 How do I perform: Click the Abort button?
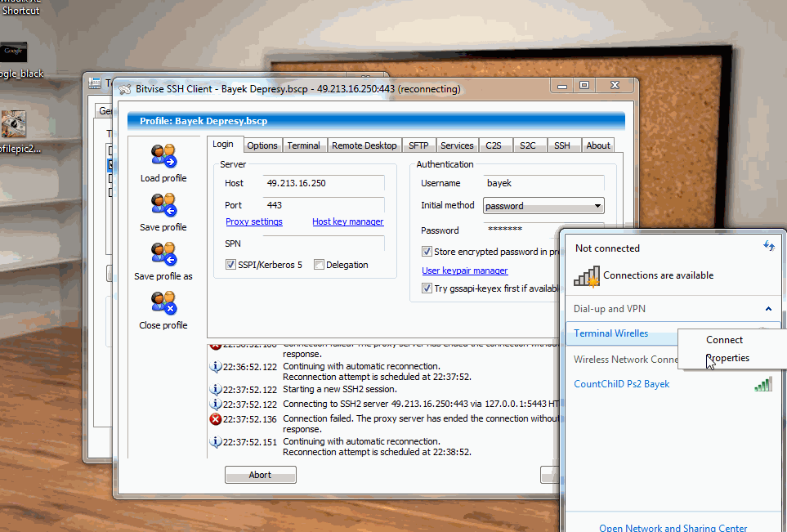[x=261, y=475]
